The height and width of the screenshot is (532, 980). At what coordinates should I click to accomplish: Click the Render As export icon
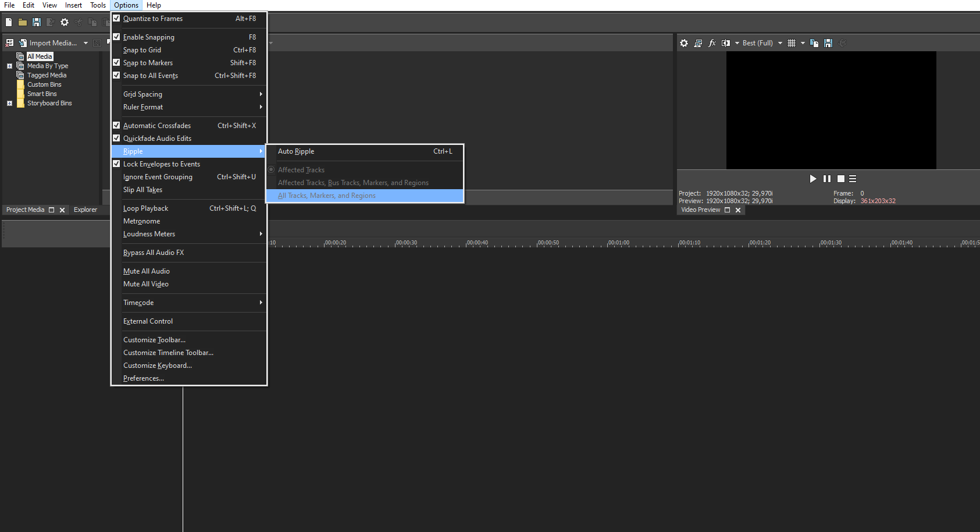point(51,22)
